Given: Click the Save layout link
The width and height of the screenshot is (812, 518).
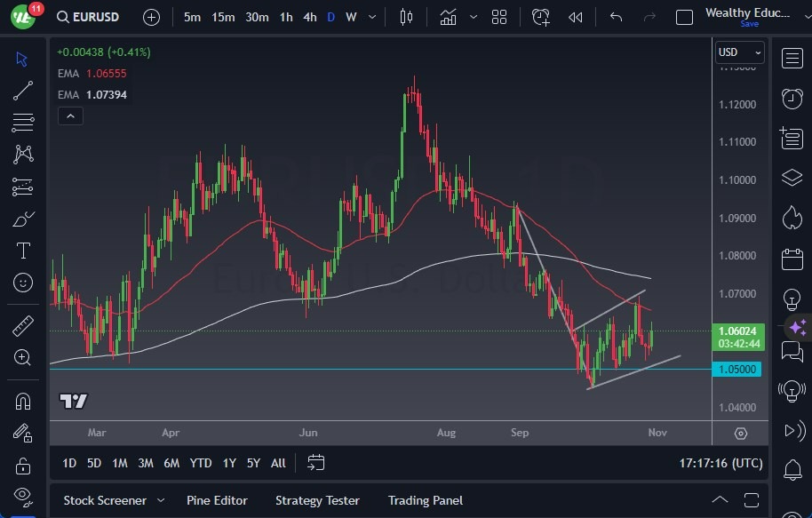Looking at the screenshot, I should tap(751, 24).
